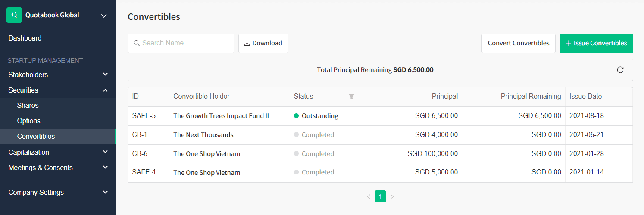Image resolution: width=644 pixels, height=215 pixels.
Task: Open the Status column filter icon
Action: point(351,97)
